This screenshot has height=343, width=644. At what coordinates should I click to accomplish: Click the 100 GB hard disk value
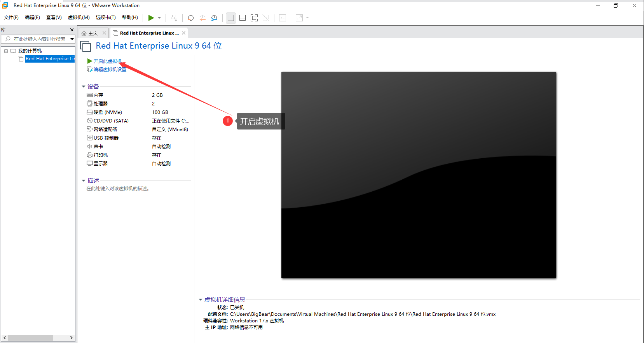160,112
